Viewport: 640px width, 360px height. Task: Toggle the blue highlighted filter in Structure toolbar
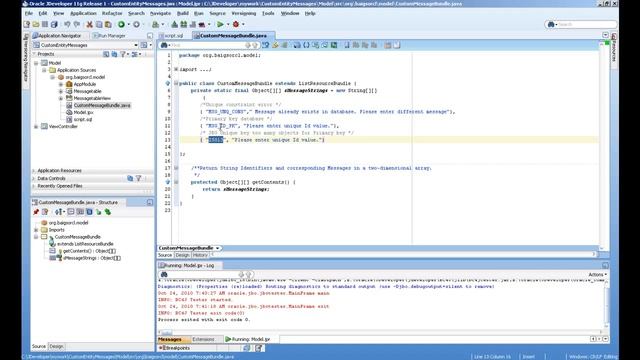pos(89,212)
